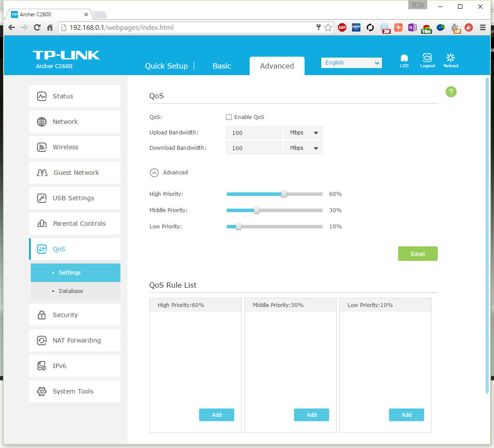Click the Logout icon in header

[x=427, y=58]
